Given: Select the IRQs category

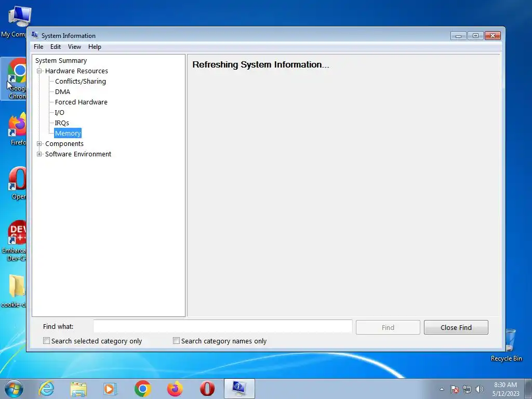Looking at the screenshot, I should [62, 123].
